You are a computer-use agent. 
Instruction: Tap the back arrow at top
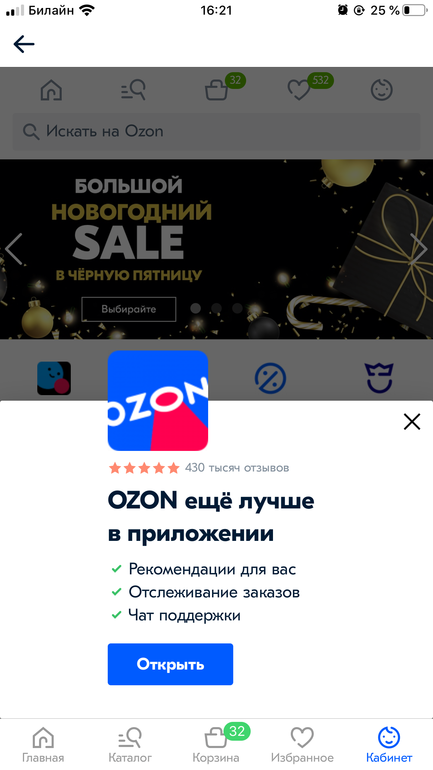(x=24, y=44)
